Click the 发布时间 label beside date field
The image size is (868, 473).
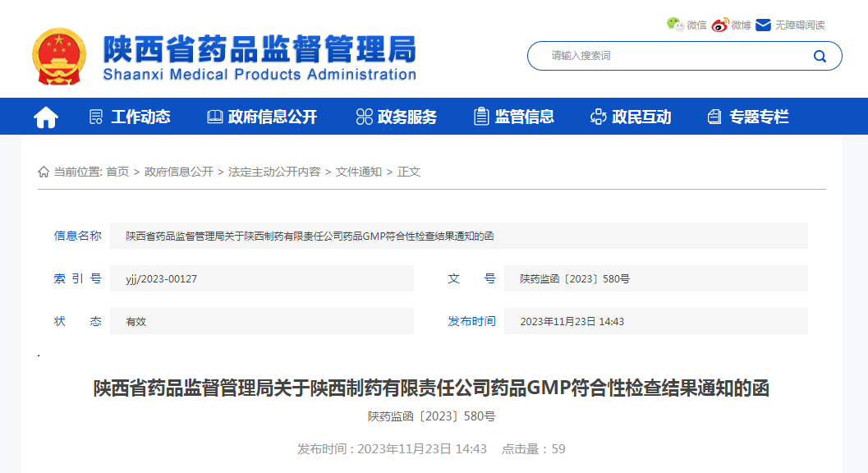[x=471, y=321]
